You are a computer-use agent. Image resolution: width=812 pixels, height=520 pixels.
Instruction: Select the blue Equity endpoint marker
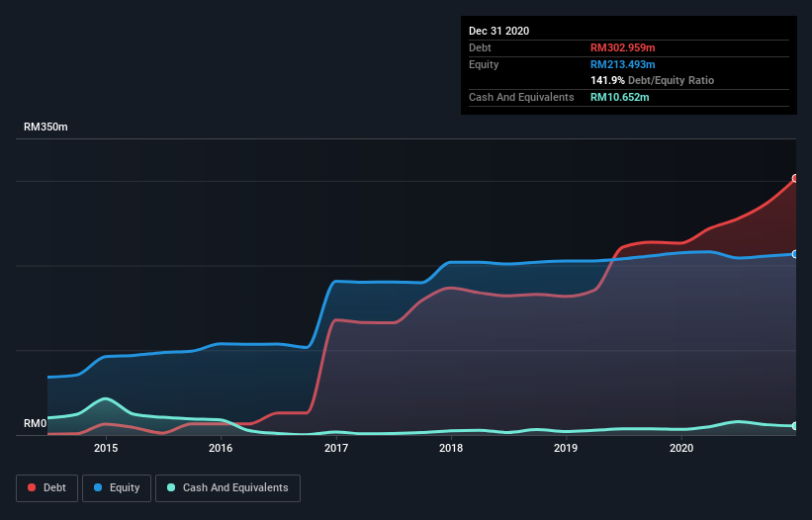click(x=795, y=254)
